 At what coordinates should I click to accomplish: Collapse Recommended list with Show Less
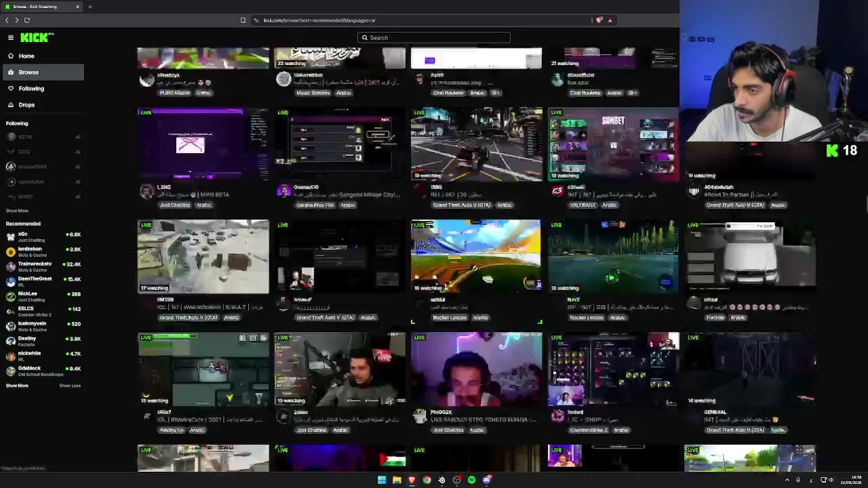point(70,386)
